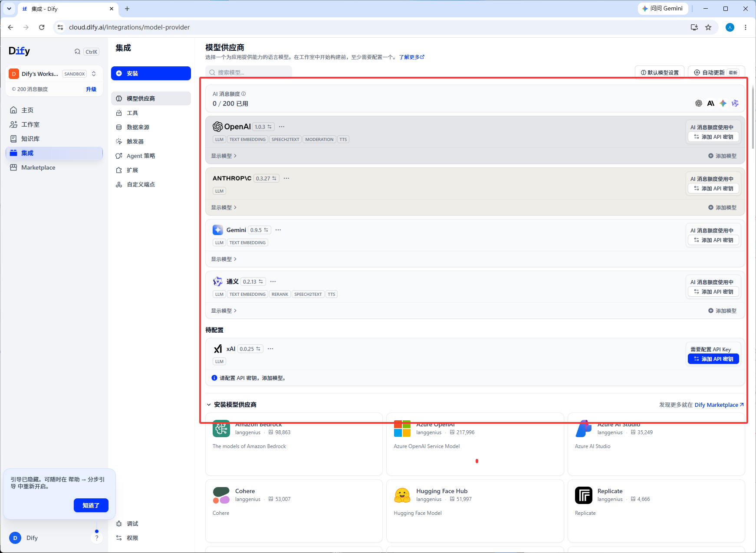
Task: Open the Ctrl K search icon
Action: (77, 52)
